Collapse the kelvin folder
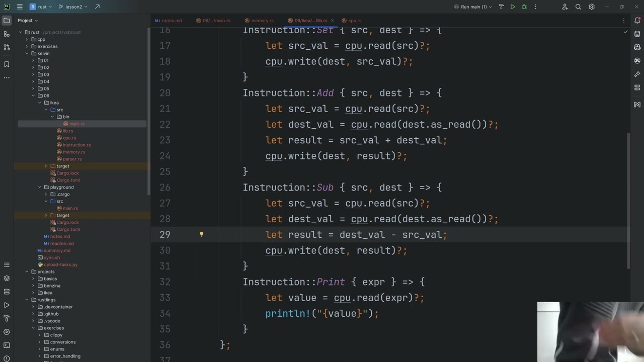Screen dimensions: 644x362 pyautogui.click(x=27, y=53)
